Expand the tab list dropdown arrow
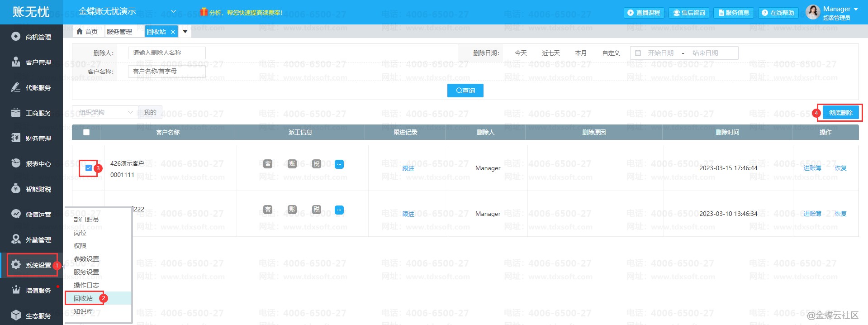868x325 pixels. 185,32
